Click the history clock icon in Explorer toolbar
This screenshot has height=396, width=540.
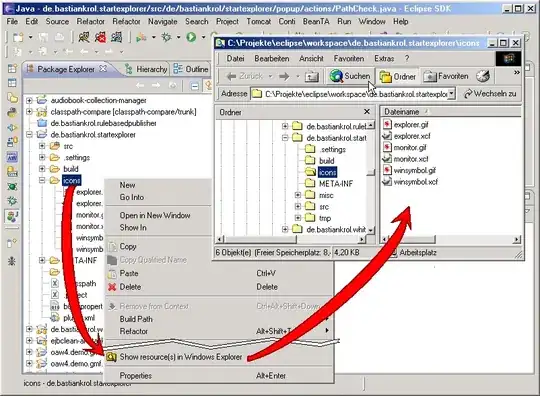point(483,76)
